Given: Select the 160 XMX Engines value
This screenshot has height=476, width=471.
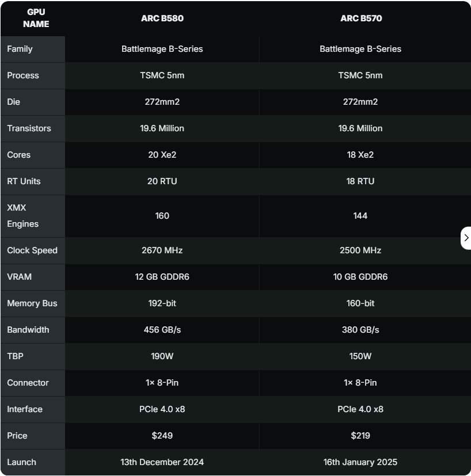Looking at the screenshot, I should coord(162,215).
